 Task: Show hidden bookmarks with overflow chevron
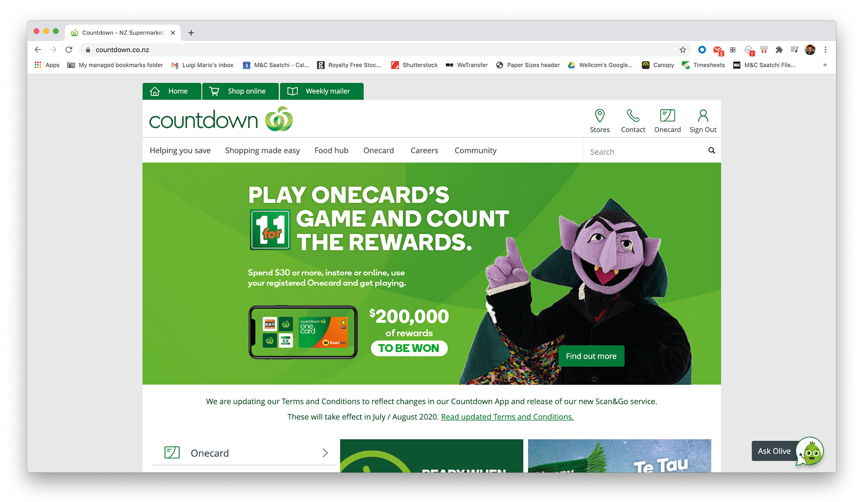tap(825, 65)
